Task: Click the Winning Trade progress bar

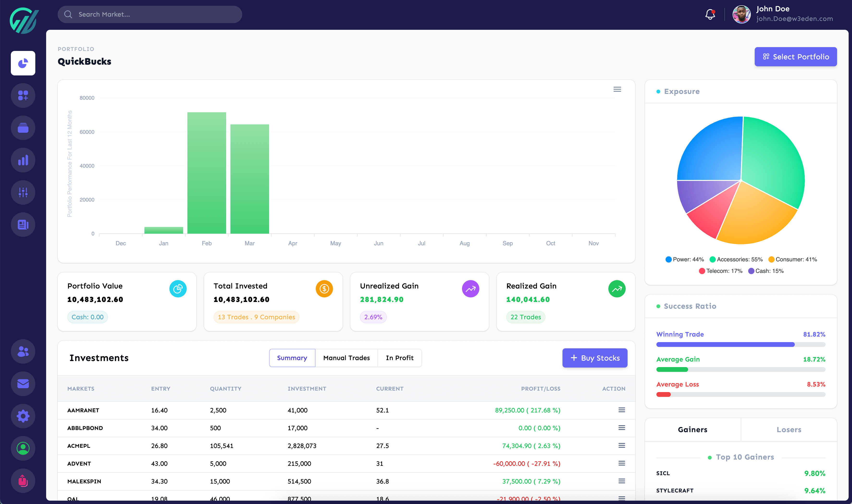Action: coord(741,344)
